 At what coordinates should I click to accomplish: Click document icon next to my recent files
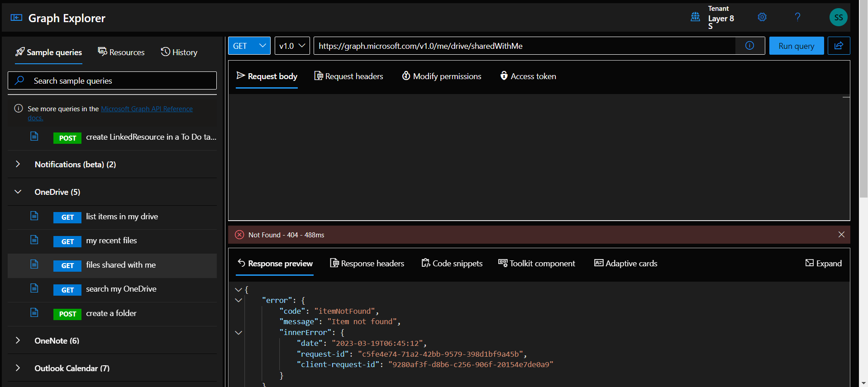pyautogui.click(x=34, y=240)
